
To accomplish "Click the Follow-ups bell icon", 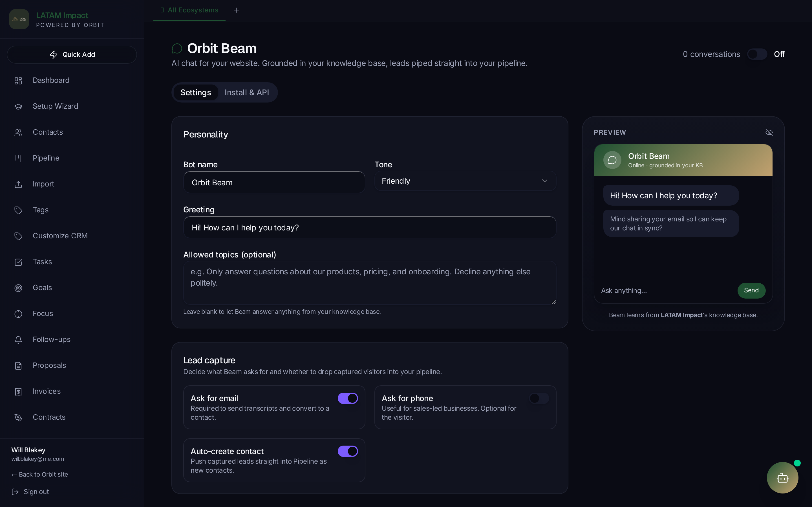I will pos(18,340).
